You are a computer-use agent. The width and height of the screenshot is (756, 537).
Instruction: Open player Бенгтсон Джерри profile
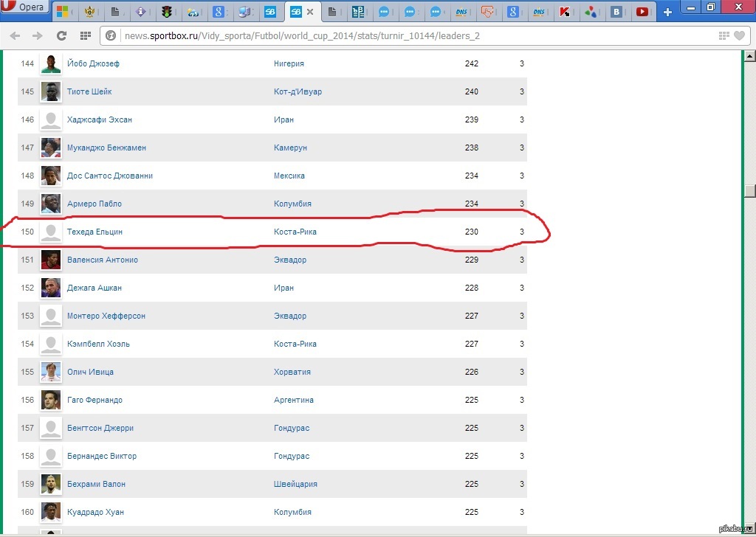[x=100, y=428]
